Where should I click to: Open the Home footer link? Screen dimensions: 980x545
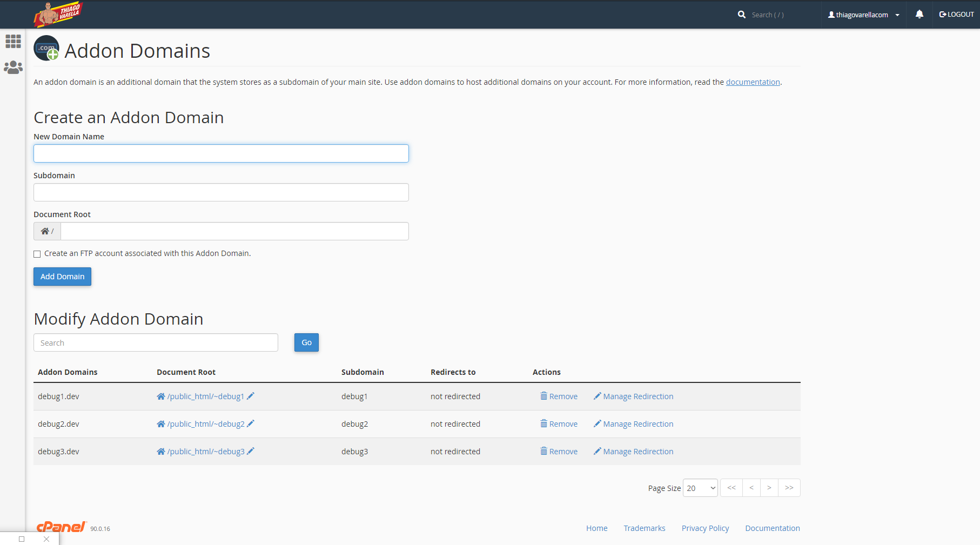click(596, 528)
